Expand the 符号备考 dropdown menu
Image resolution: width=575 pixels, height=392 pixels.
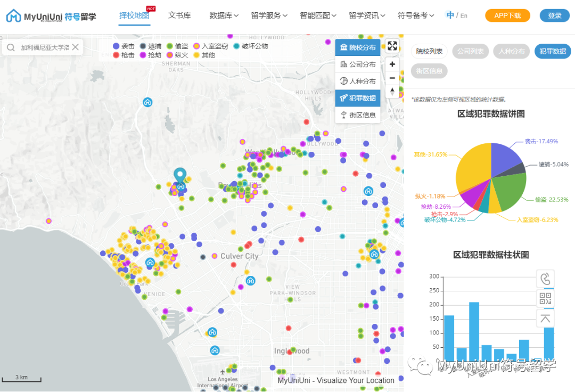coord(415,15)
